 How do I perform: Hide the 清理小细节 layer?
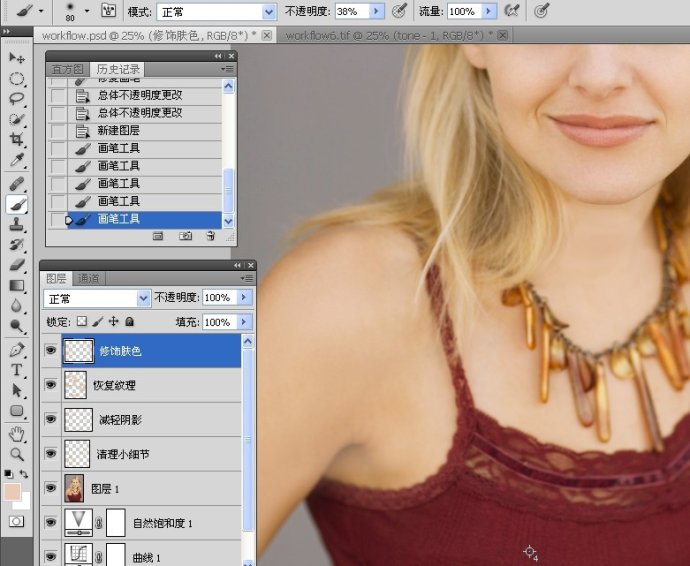pos(51,453)
